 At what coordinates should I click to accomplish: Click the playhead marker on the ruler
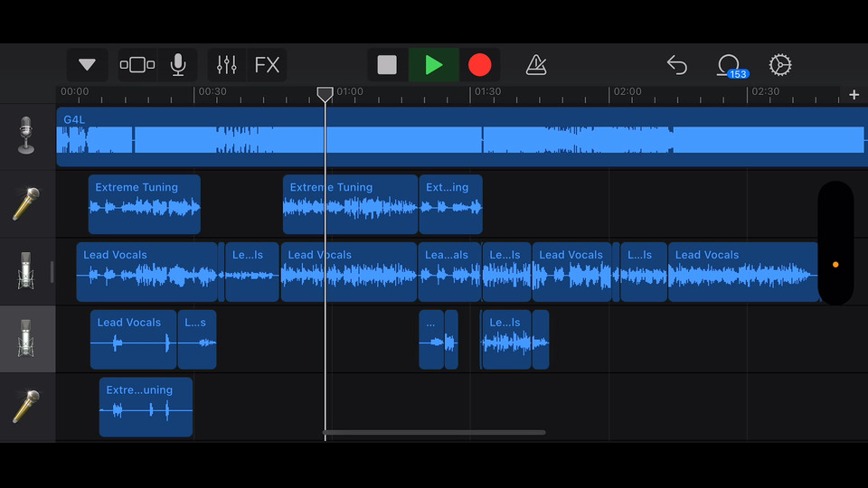(325, 94)
